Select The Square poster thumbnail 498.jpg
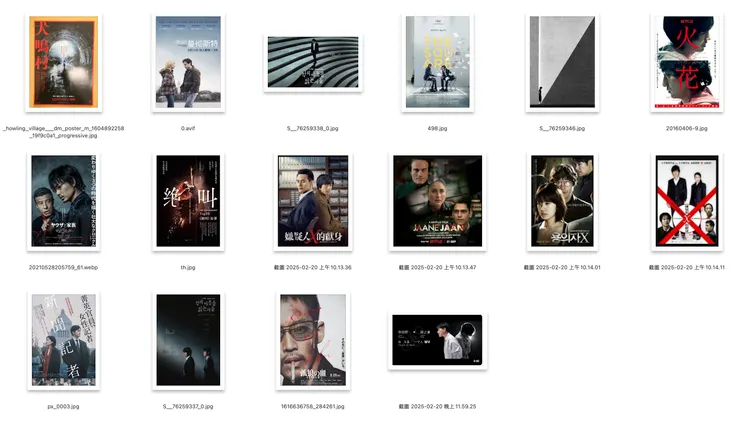740x426 pixels. [x=437, y=62]
